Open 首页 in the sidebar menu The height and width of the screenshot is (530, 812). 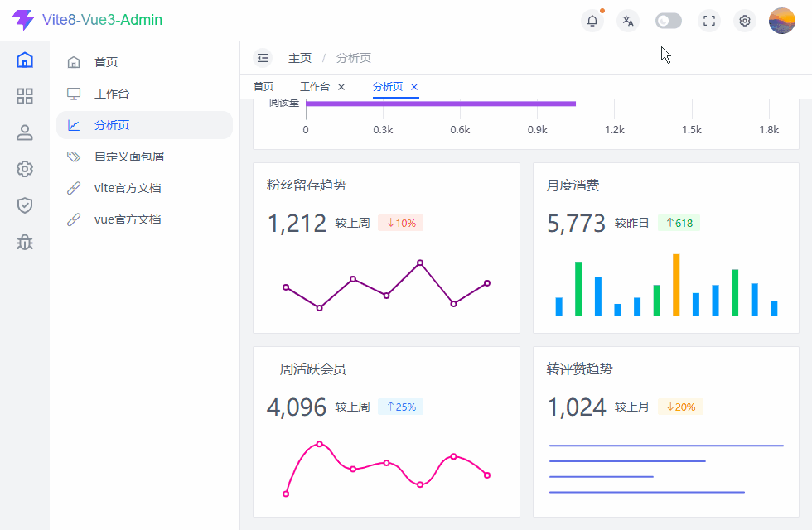point(144,62)
